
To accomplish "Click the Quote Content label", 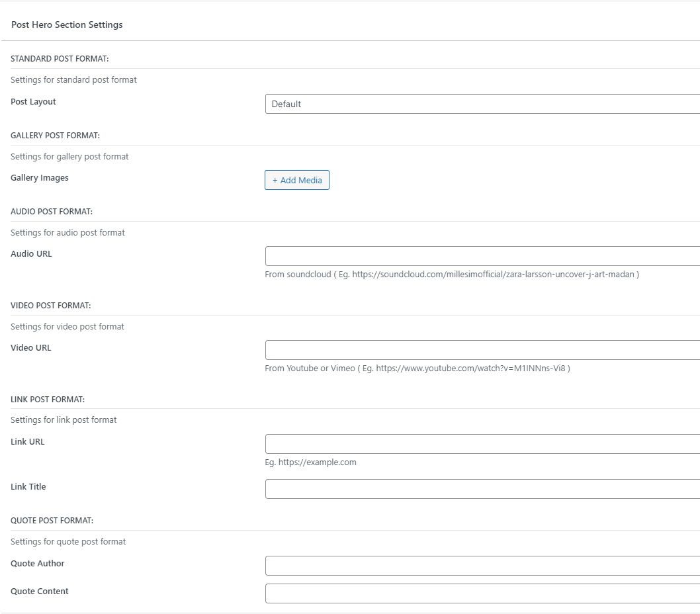I will 40,592.
